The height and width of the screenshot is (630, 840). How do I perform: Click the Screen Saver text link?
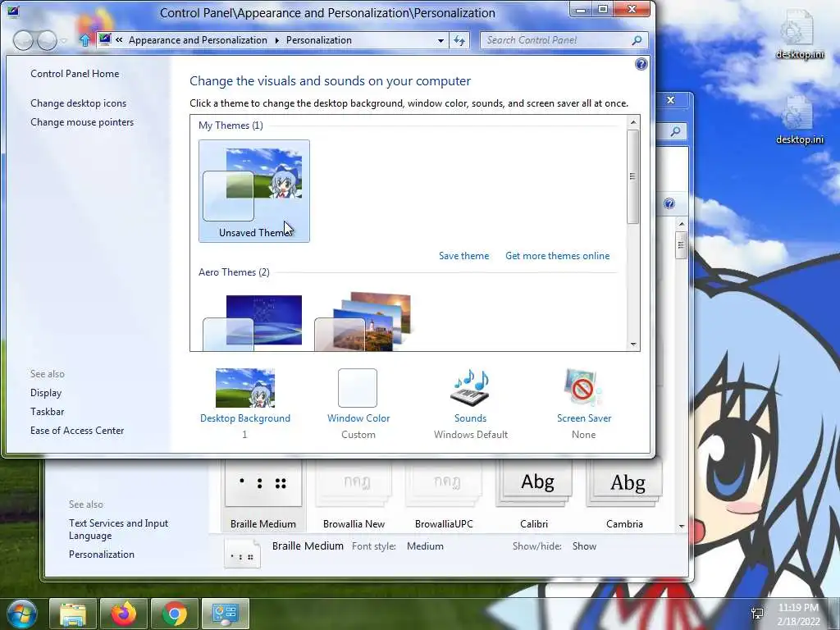[x=584, y=418]
